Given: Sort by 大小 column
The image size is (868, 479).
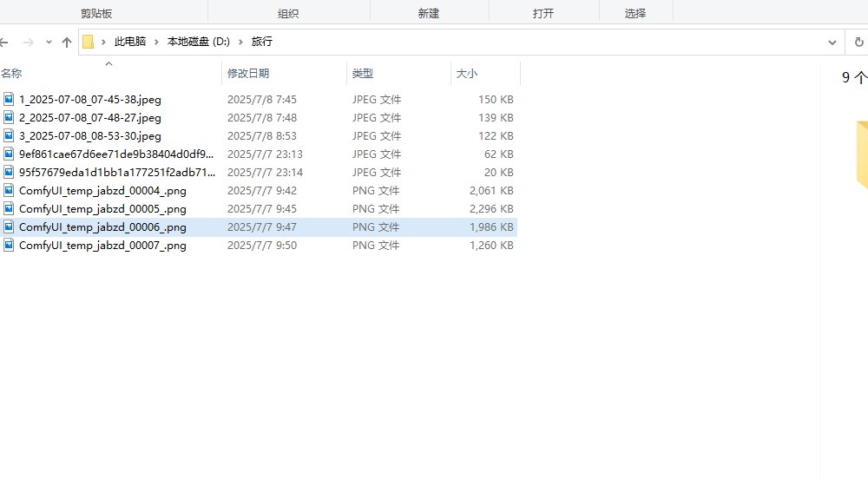Looking at the screenshot, I should [467, 73].
